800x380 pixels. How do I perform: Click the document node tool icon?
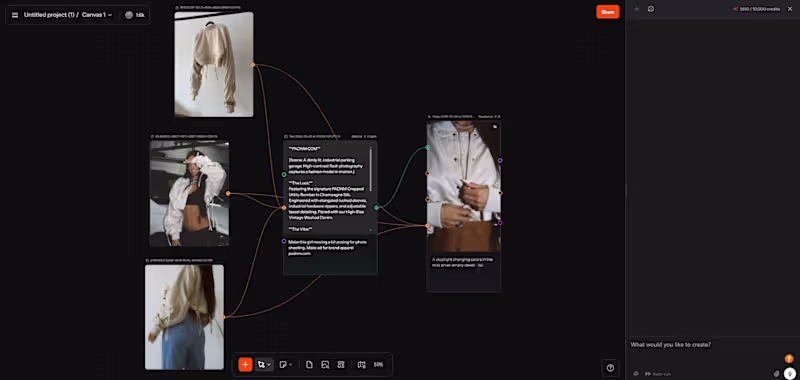pos(309,364)
